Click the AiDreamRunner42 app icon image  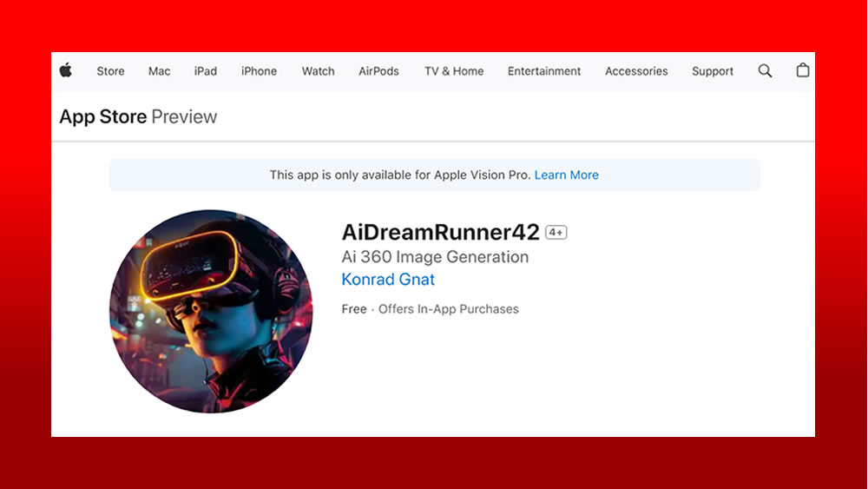pos(211,311)
